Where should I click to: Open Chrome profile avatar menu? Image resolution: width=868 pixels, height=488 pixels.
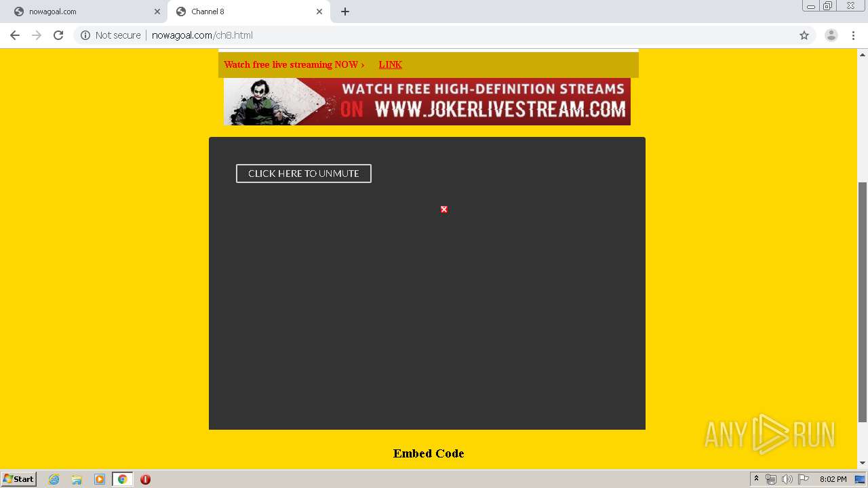point(831,35)
